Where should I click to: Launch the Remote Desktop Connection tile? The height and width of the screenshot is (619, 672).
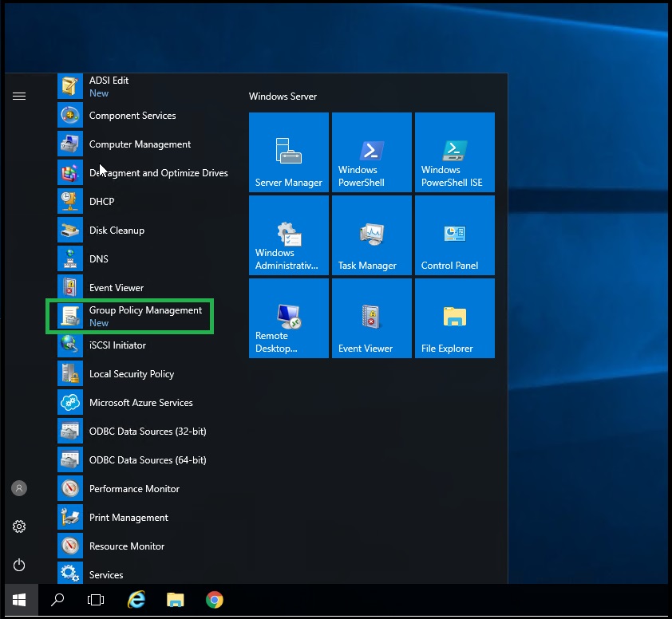pyautogui.click(x=288, y=318)
